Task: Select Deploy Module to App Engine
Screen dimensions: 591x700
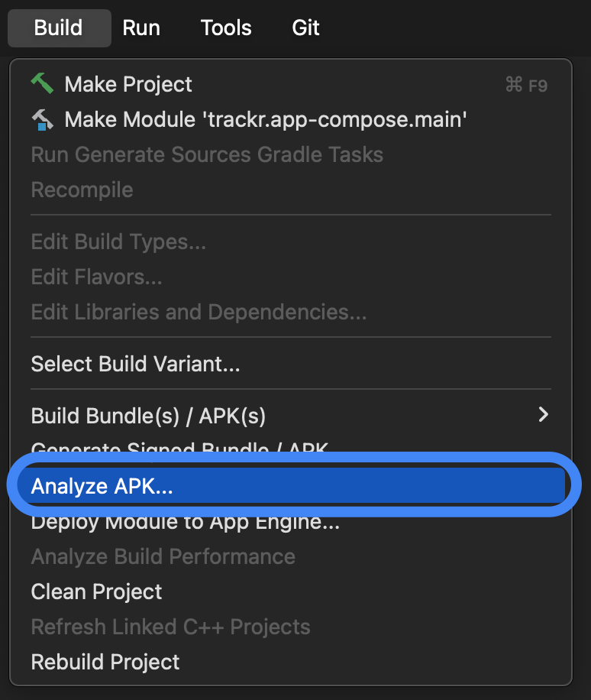Action: pos(185,523)
